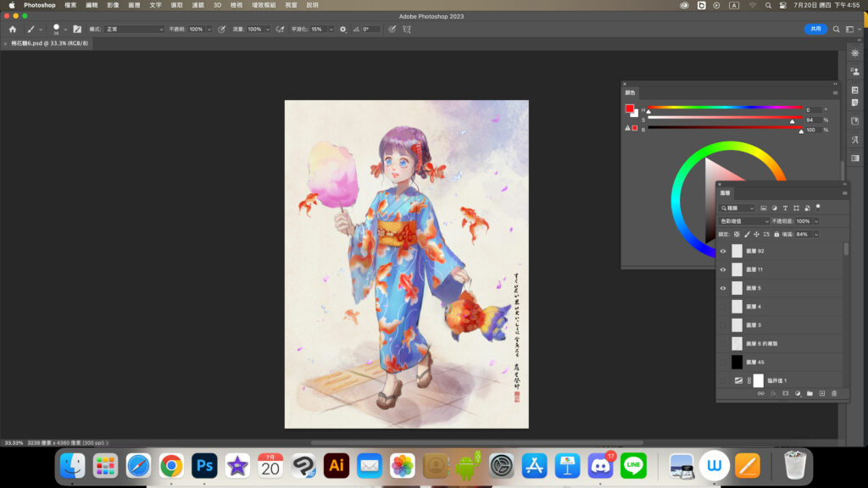The width and height of the screenshot is (868, 488).
Task: Create new group folder icon
Action: [x=810, y=393]
